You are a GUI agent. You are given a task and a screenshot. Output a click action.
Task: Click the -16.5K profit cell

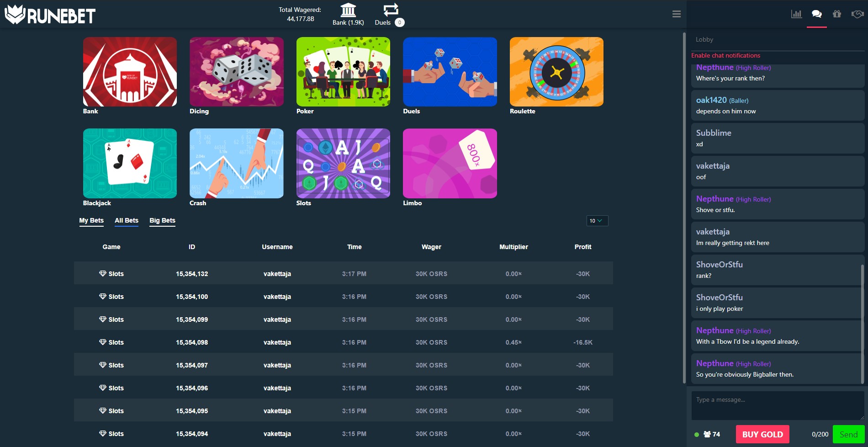point(583,342)
